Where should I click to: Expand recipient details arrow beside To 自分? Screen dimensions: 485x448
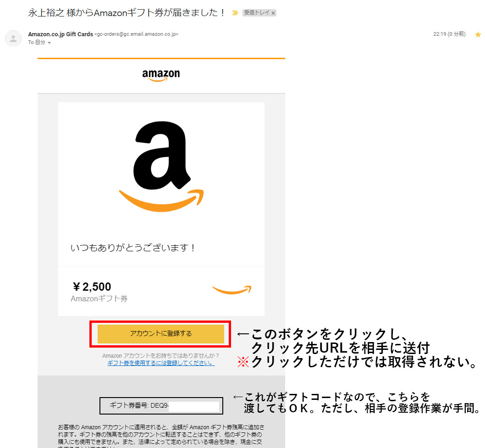[49, 43]
